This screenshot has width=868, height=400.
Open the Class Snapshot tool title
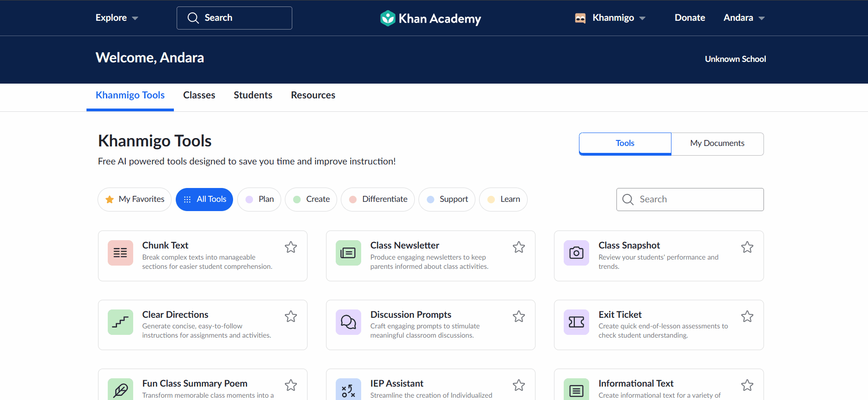click(x=629, y=245)
